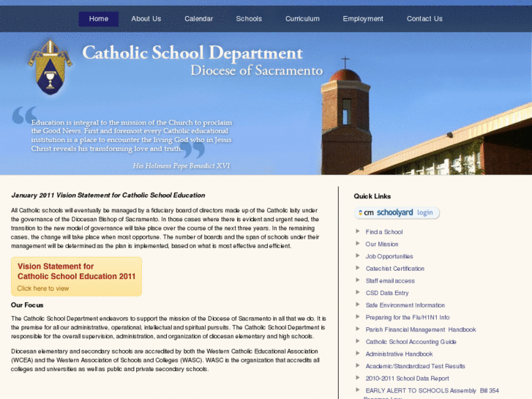Open the Administrative Handbook link
This screenshot has height=399, width=532.
[x=399, y=354]
